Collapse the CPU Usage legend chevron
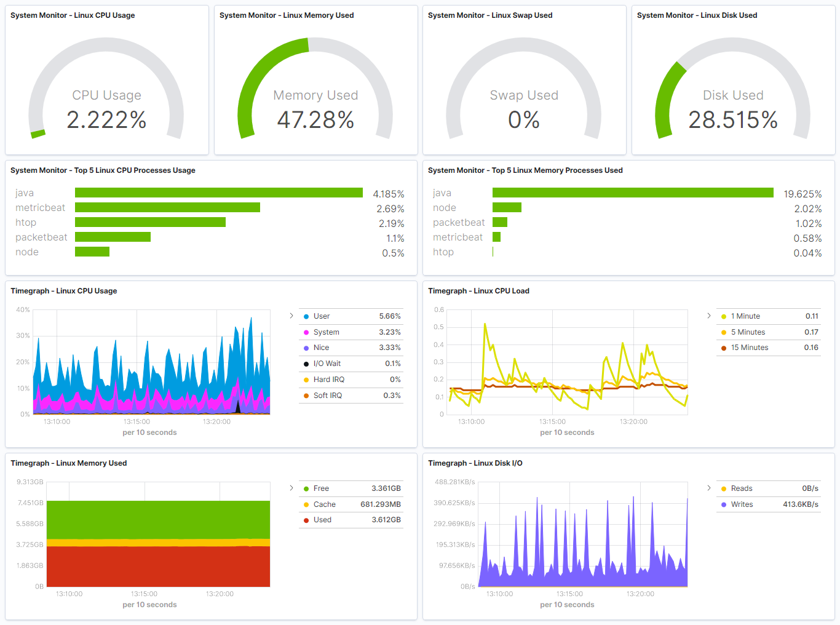 click(x=291, y=316)
